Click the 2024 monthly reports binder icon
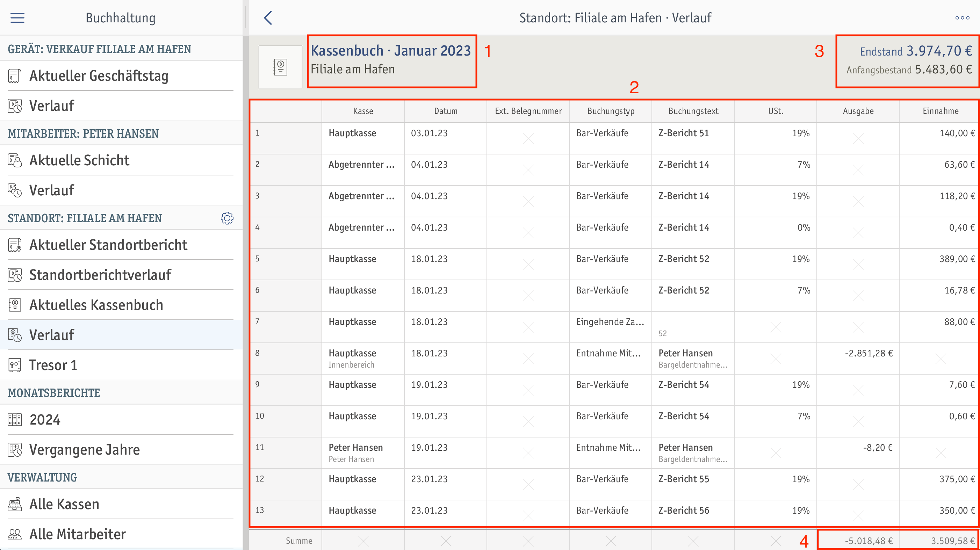Viewport: 980px width, 550px height. click(14, 420)
